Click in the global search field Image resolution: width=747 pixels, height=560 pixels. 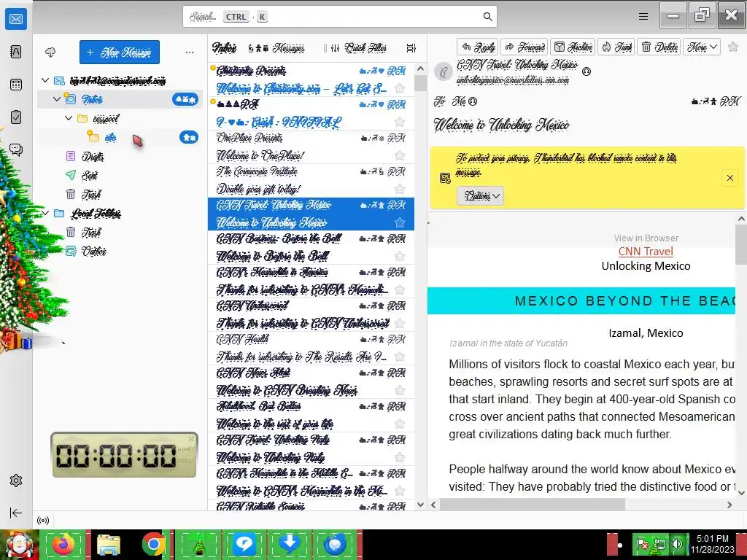340,17
